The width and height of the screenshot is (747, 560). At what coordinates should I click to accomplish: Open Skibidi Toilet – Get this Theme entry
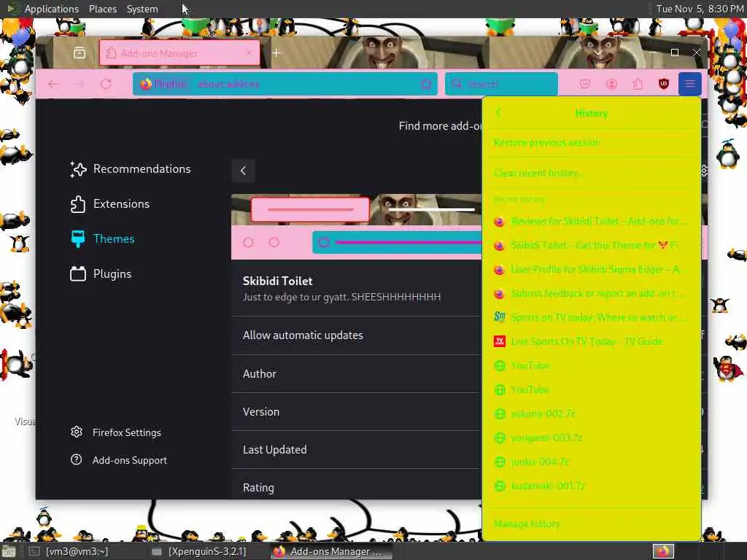click(x=591, y=245)
